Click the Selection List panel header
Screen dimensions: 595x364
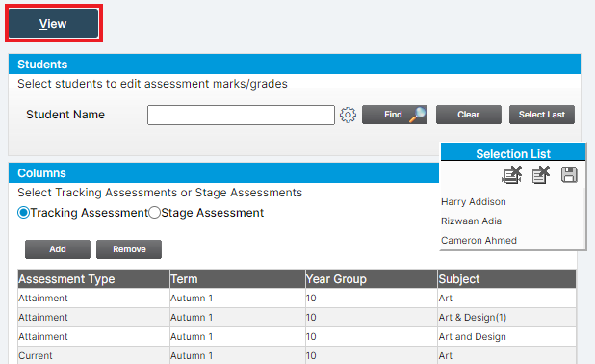[513, 153]
